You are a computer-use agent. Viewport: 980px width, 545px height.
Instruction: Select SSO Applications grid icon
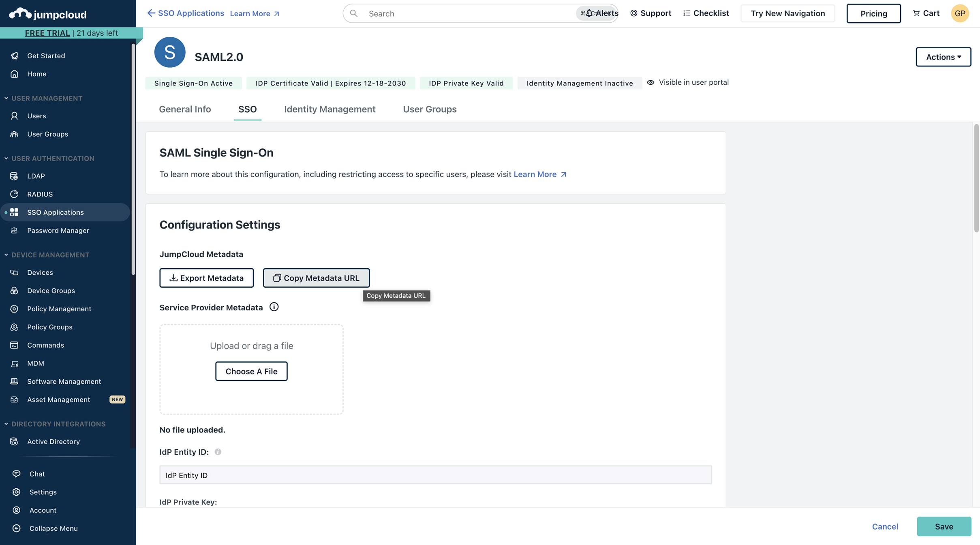[x=15, y=212]
